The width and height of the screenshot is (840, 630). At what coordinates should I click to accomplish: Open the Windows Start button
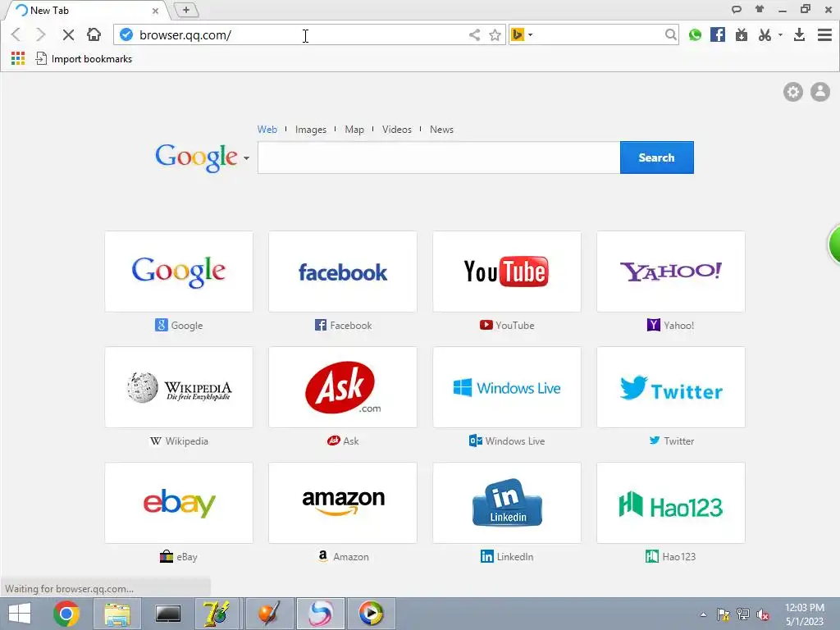click(20, 614)
